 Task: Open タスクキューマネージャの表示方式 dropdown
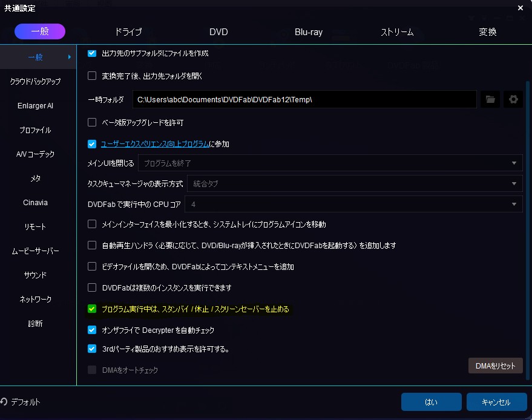(x=355, y=183)
